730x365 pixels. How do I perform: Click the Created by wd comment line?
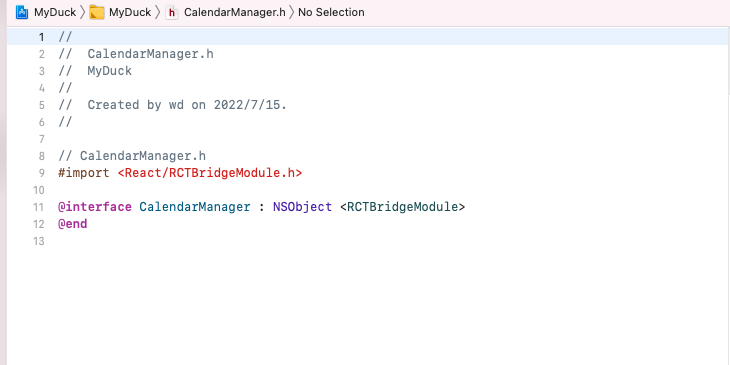click(x=173, y=105)
